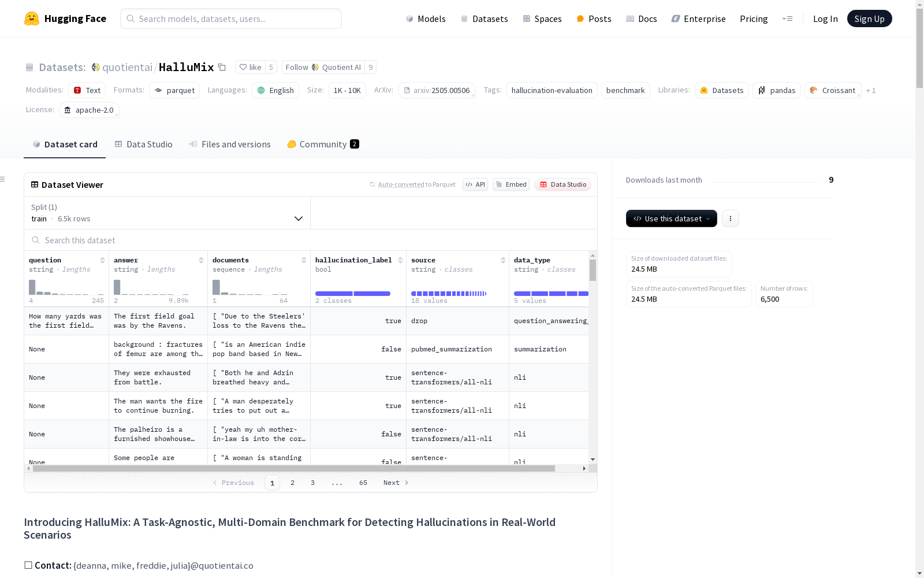The image size is (924, 578).
Task: Switch to the Dataset card tab
Action: [65, 144]
